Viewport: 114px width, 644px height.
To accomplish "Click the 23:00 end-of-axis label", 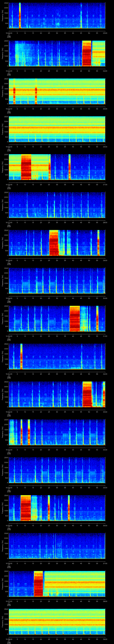I will [x=105, y=33].
